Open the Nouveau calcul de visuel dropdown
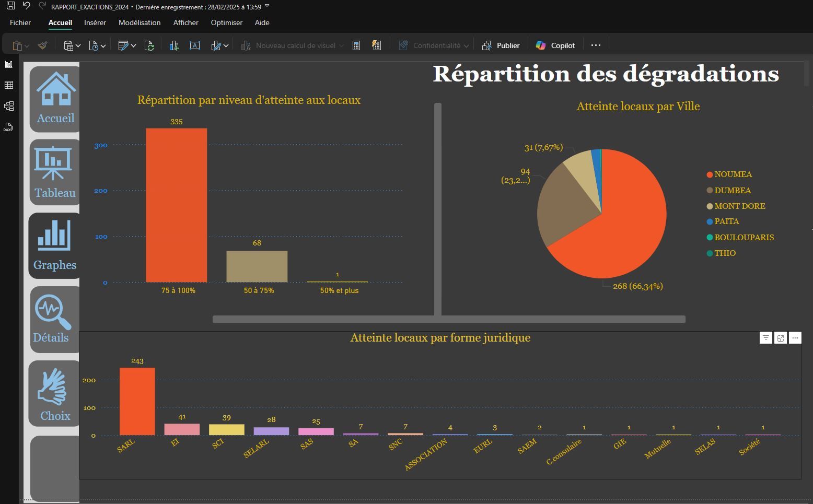 click(293, 45)
